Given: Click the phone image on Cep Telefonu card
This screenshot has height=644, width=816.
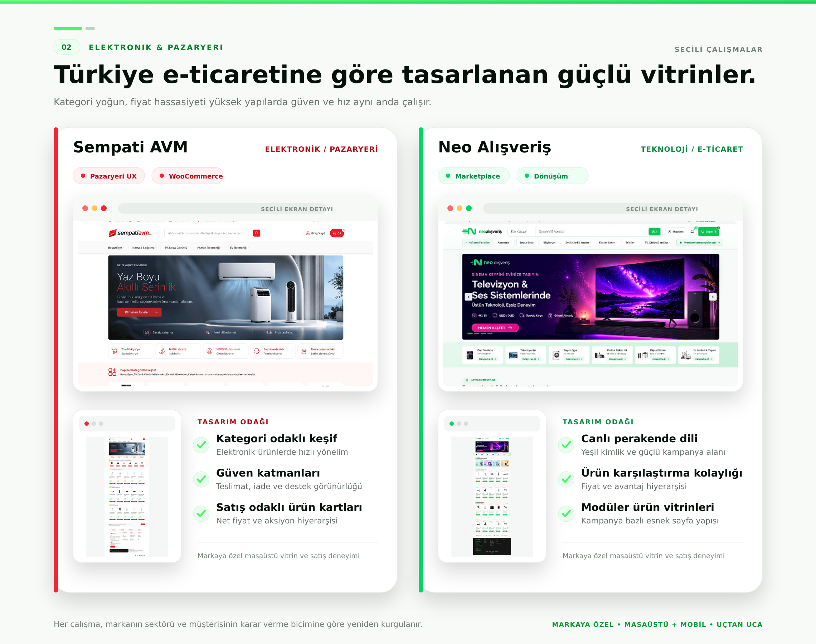Looking at the screenshot, I should coord(470,355).
